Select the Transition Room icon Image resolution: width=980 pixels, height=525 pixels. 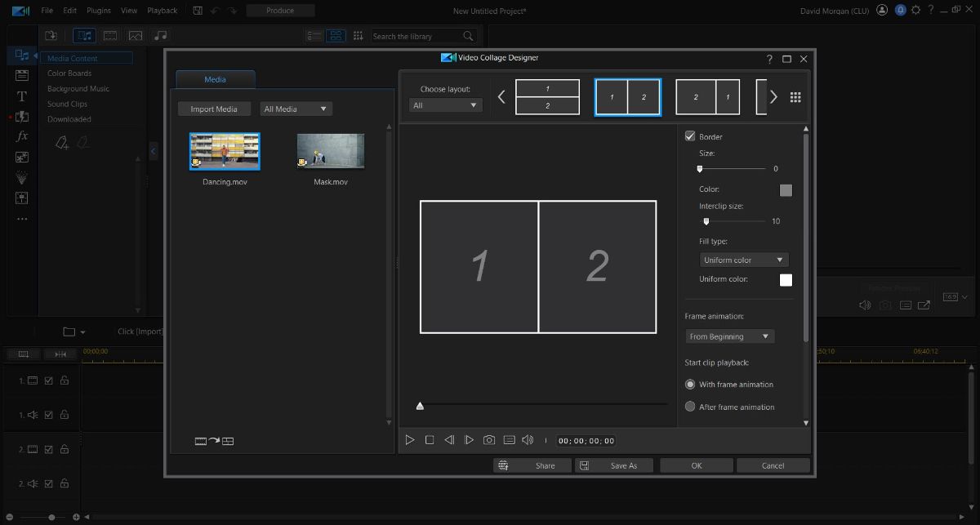coord(20,116)
